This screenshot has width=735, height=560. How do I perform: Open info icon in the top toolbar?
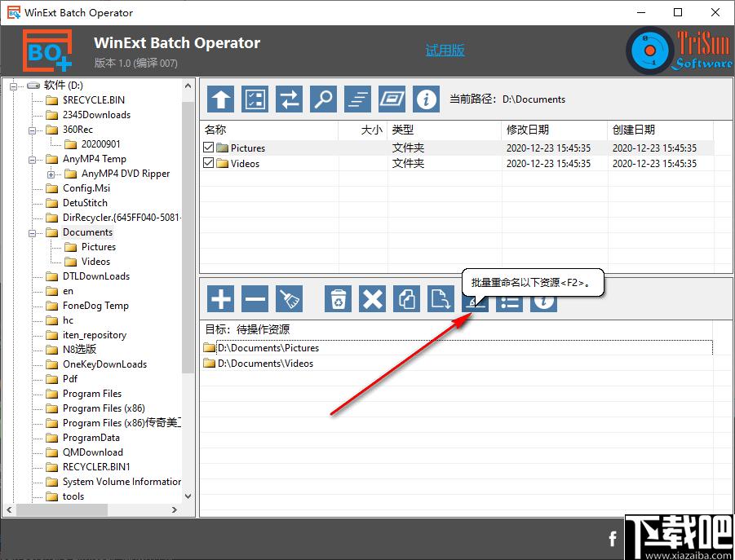(x=426, y=99)
